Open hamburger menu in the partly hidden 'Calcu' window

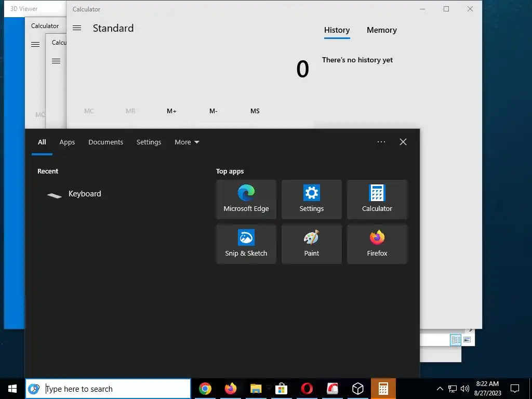tap(56, 61)
